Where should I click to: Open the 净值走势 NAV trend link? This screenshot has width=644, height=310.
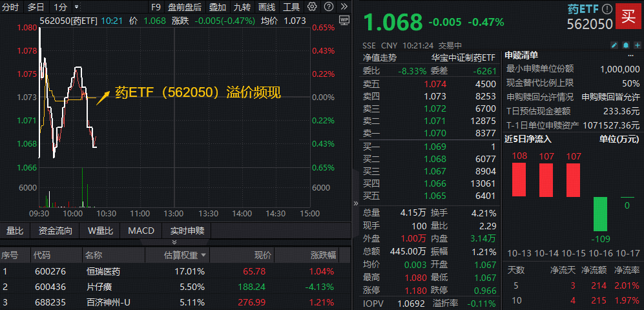[x=381, y=57]
